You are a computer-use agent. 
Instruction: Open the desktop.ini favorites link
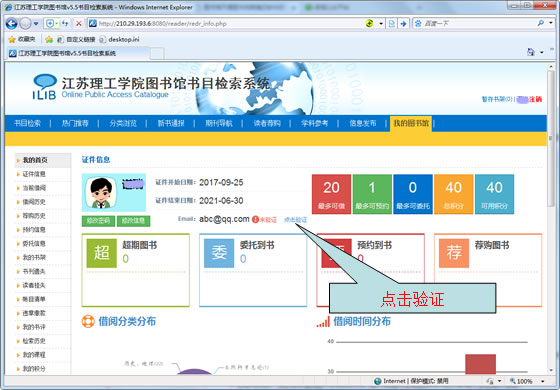click(x=119, y=39)
